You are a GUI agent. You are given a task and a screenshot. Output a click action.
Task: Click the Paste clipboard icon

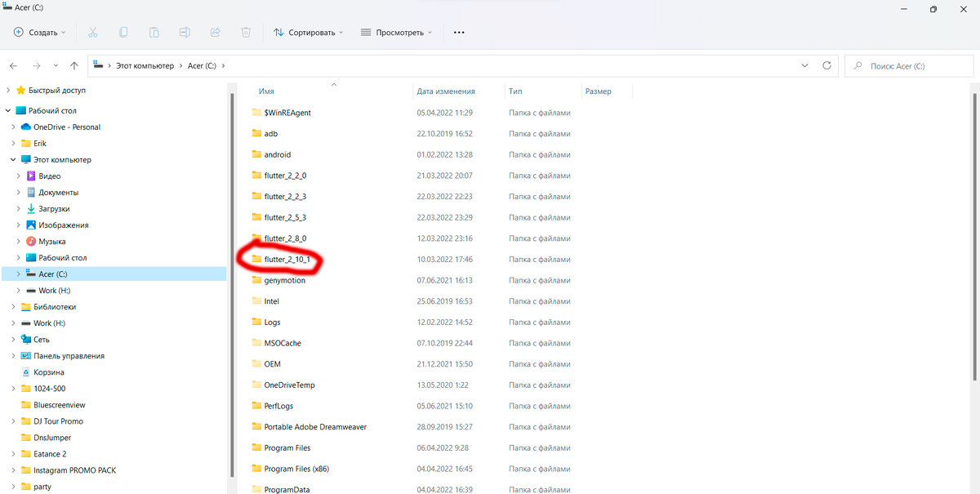(x=154, y=33)
